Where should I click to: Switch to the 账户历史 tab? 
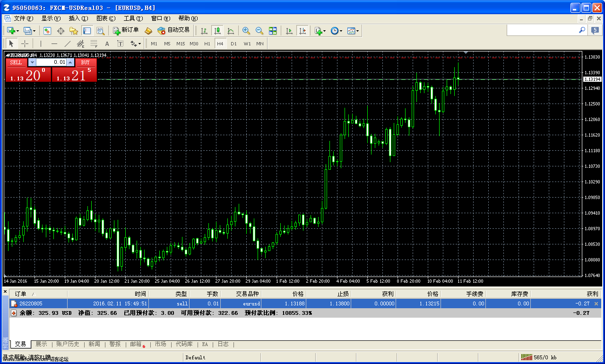coord(68,344)
